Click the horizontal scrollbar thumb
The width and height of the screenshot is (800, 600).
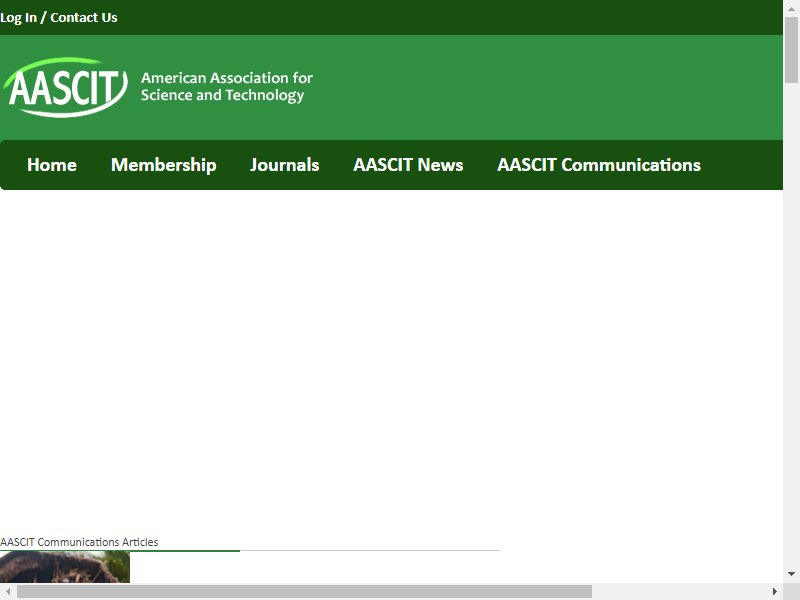(x=305, y=591)
